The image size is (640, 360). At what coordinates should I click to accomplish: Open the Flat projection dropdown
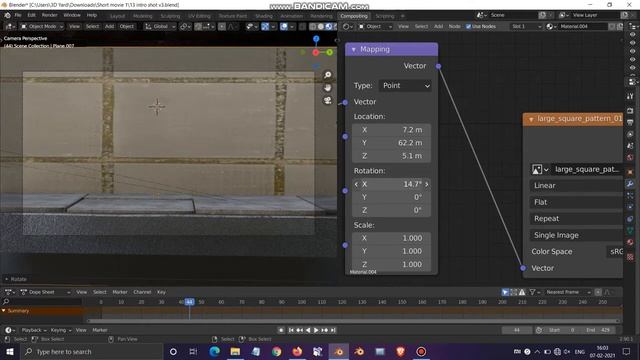coord(576,202)
